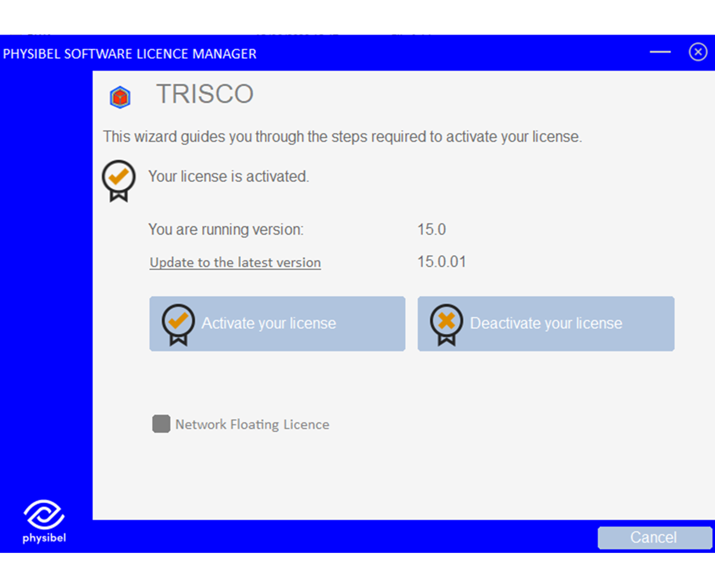715x588 pixels.
Task: Click the latest version number 15.0.01
Action: click(x=442, y=262)
